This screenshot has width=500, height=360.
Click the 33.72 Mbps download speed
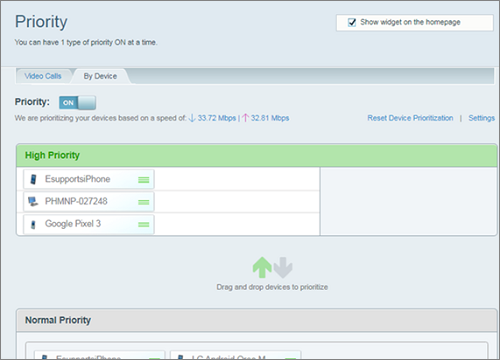point(217,118)
